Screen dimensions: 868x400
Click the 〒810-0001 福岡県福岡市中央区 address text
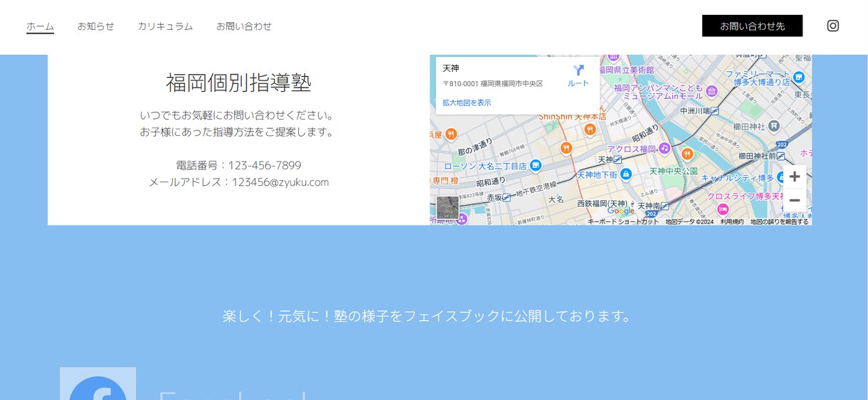[x=492, y=84]
